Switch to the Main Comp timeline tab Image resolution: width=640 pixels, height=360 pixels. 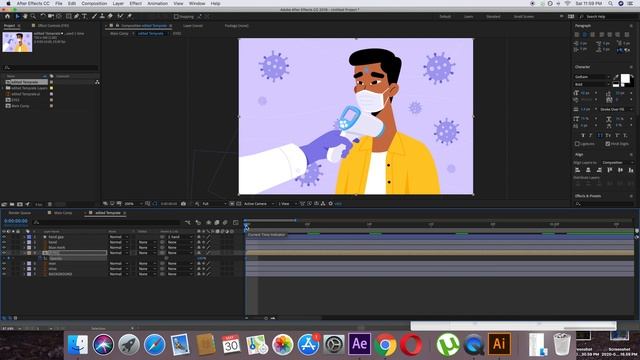pyautogui.click(x=63, y=213)
